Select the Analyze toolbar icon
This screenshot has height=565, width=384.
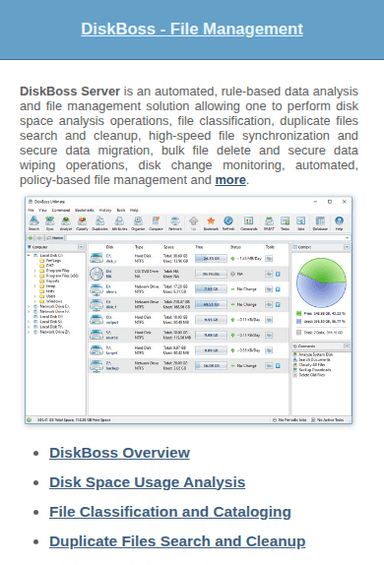pyautogui.click(x=66, y=223)
